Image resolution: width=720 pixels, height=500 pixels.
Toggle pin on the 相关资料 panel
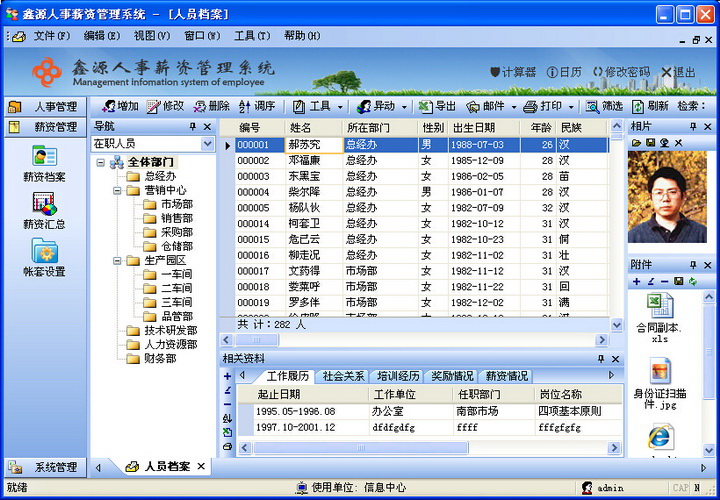click(601, 359)
